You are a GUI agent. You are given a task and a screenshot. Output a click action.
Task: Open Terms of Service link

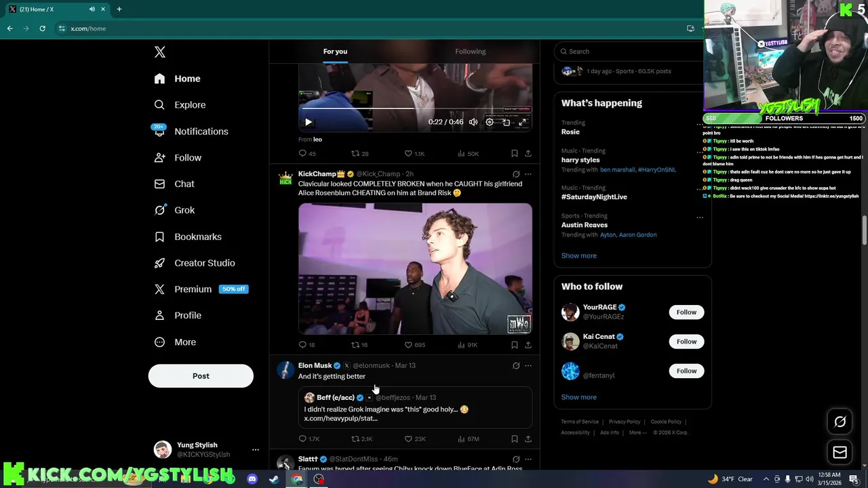pos(580,422)
